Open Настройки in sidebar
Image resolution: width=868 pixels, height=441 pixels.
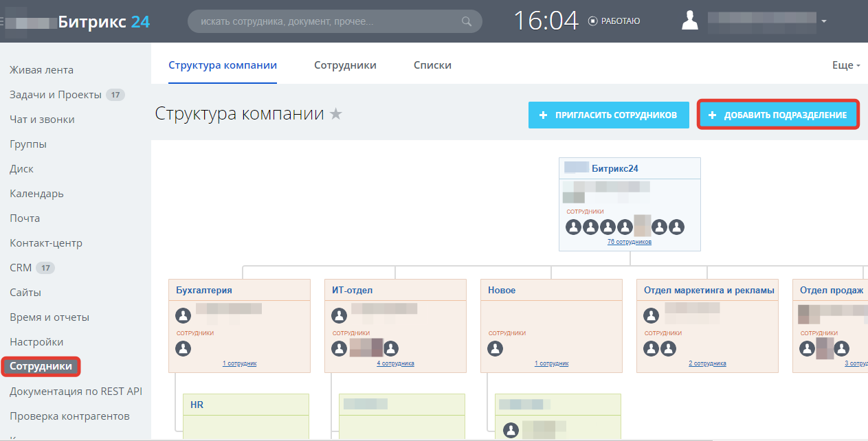[x=36, y=342]
